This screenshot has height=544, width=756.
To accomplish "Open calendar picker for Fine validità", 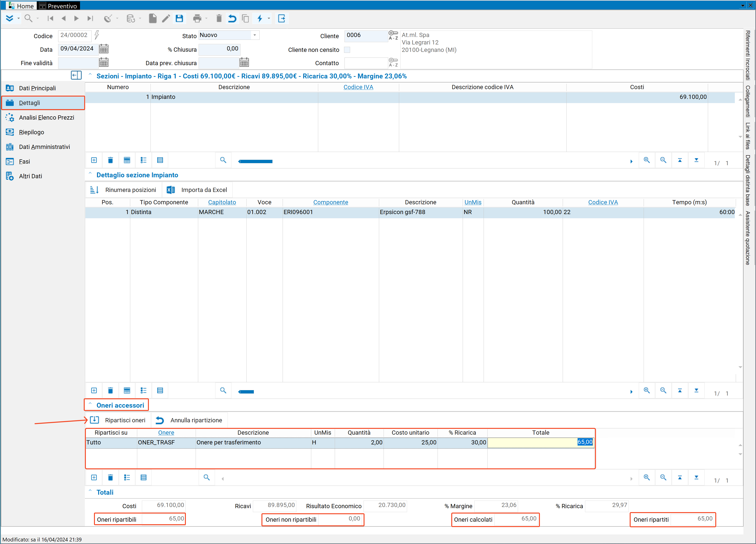I will (104, 62).
